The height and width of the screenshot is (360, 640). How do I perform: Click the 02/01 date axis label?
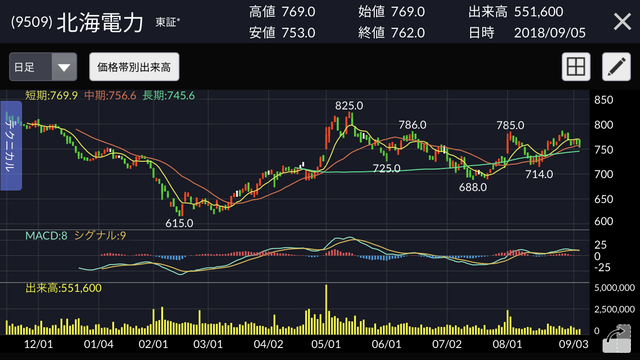[153, 344]
